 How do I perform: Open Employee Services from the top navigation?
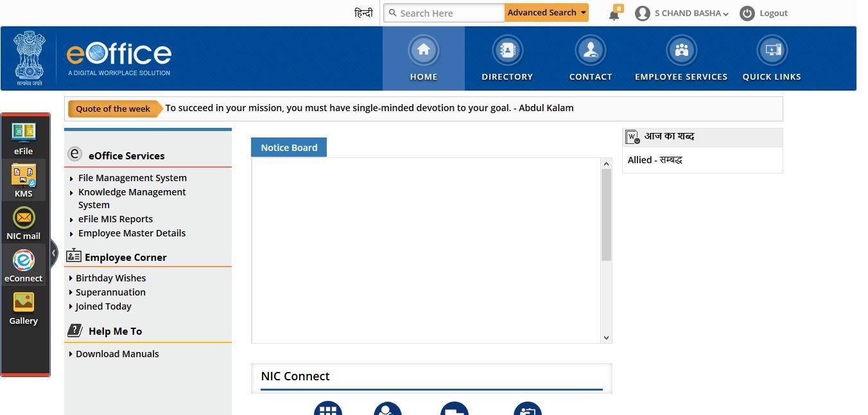click(681, 58)
